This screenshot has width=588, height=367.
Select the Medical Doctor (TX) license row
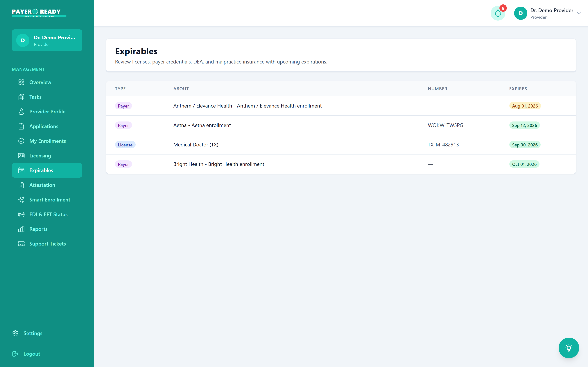click(x=341, y=145)
